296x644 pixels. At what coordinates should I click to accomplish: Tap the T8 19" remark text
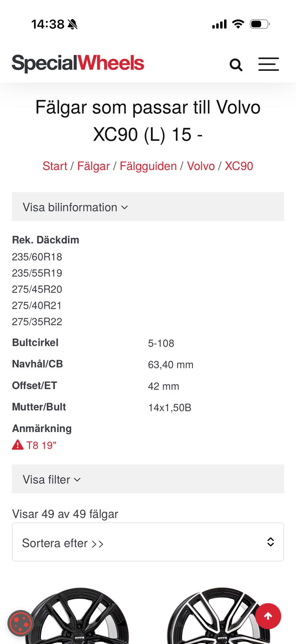41,445
